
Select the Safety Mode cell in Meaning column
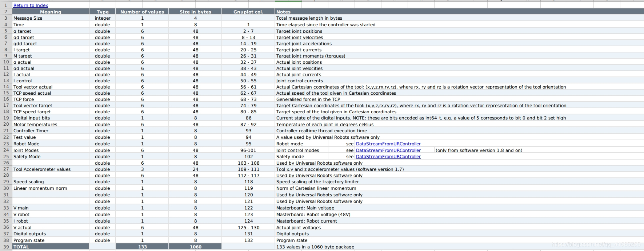(51, 157)
